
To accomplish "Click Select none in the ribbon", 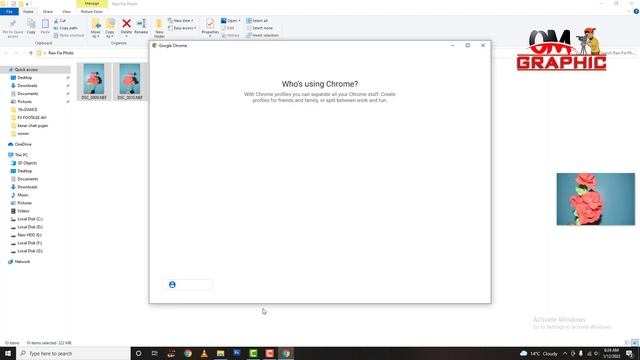I will [260, 28].
